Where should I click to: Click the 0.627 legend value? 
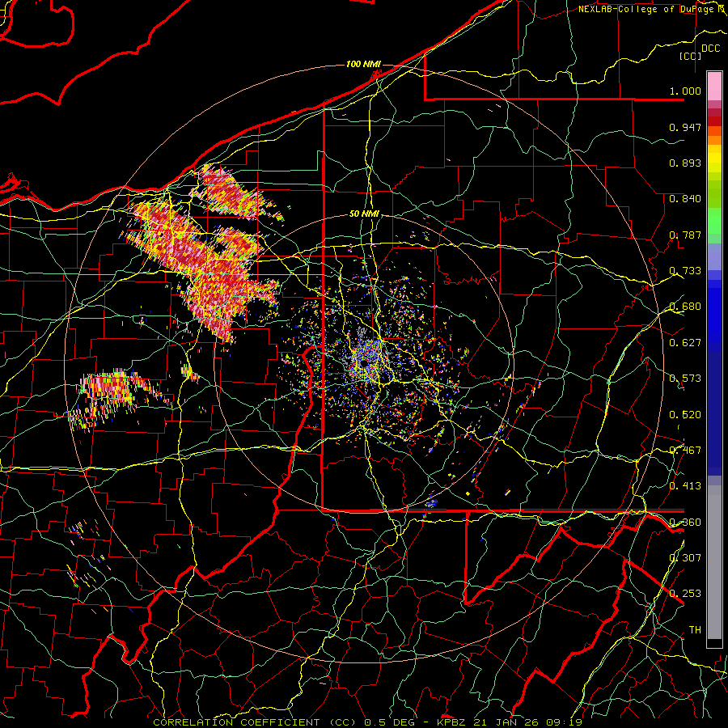click(685, 343)
